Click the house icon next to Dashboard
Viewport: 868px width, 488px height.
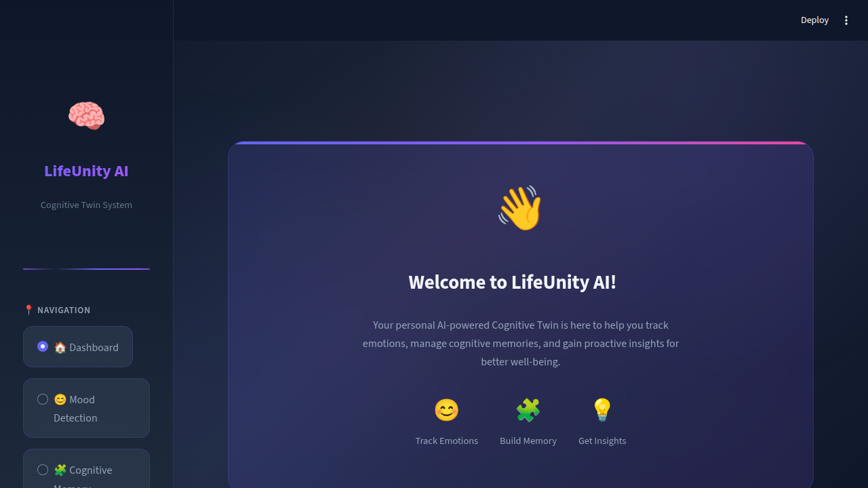point(60,347)
